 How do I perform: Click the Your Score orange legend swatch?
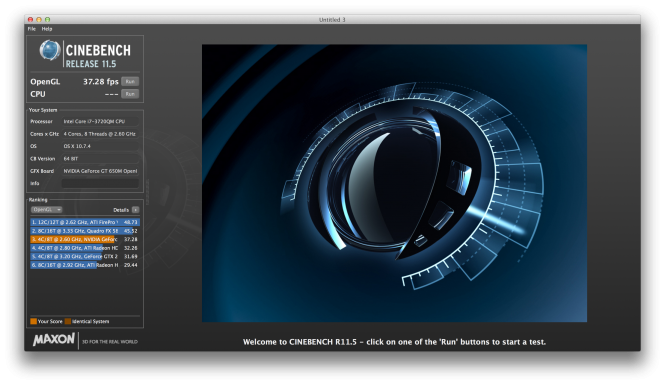34,321
